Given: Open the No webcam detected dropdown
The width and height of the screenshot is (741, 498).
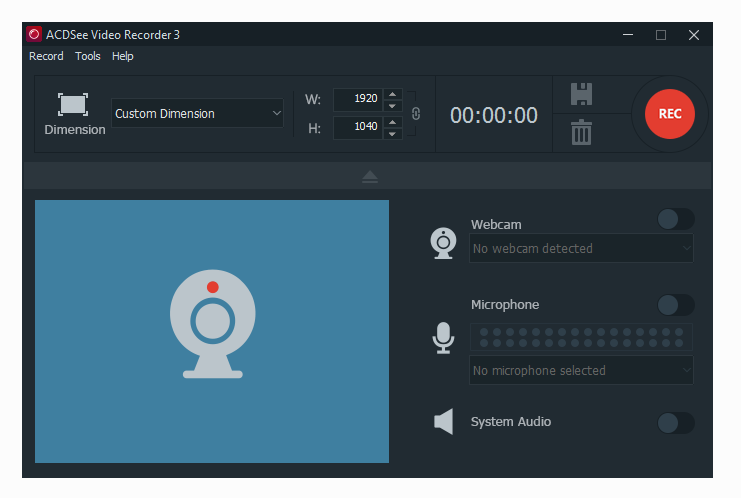Looking at the screenshot, I should [581, 248].
